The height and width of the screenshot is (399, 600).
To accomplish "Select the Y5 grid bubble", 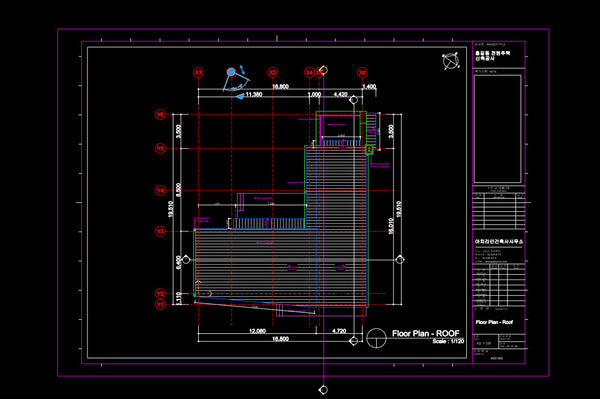I will coord(160,148).
